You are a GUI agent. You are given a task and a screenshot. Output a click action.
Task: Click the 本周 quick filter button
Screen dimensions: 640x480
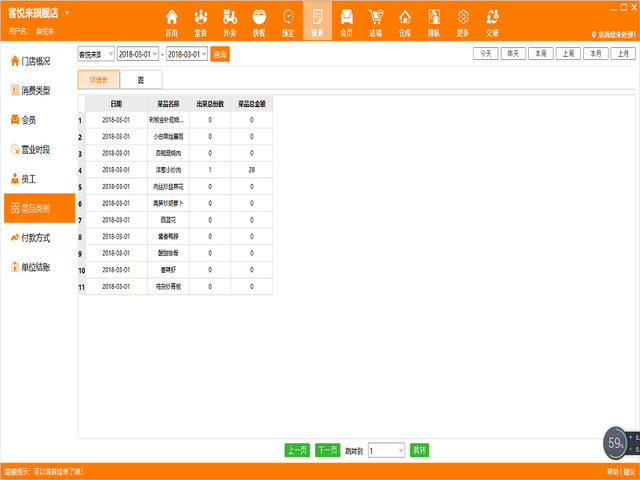coord(540,52)
